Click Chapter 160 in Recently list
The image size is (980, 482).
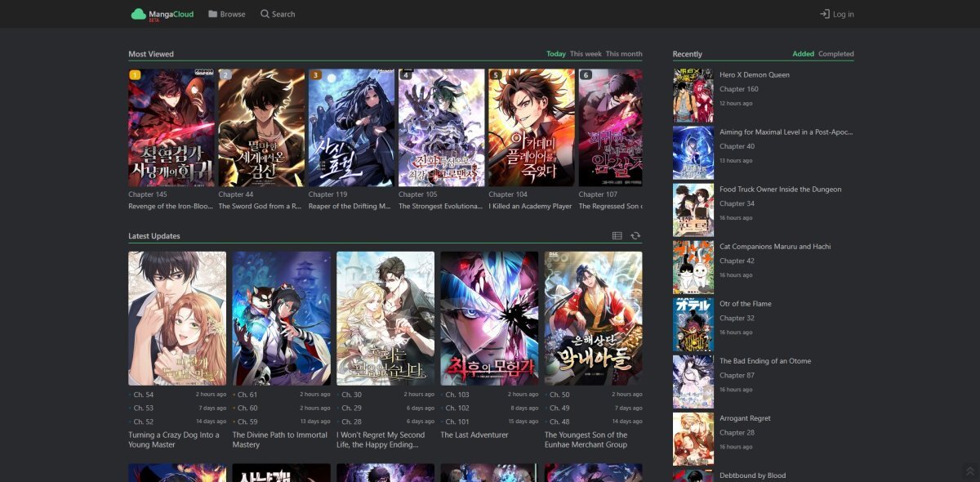[x=739, y=89]
